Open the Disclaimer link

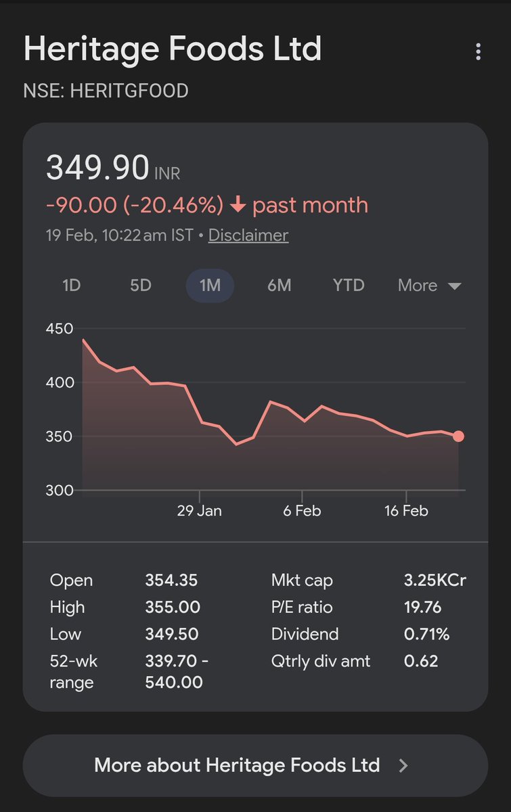coord(248,235)
